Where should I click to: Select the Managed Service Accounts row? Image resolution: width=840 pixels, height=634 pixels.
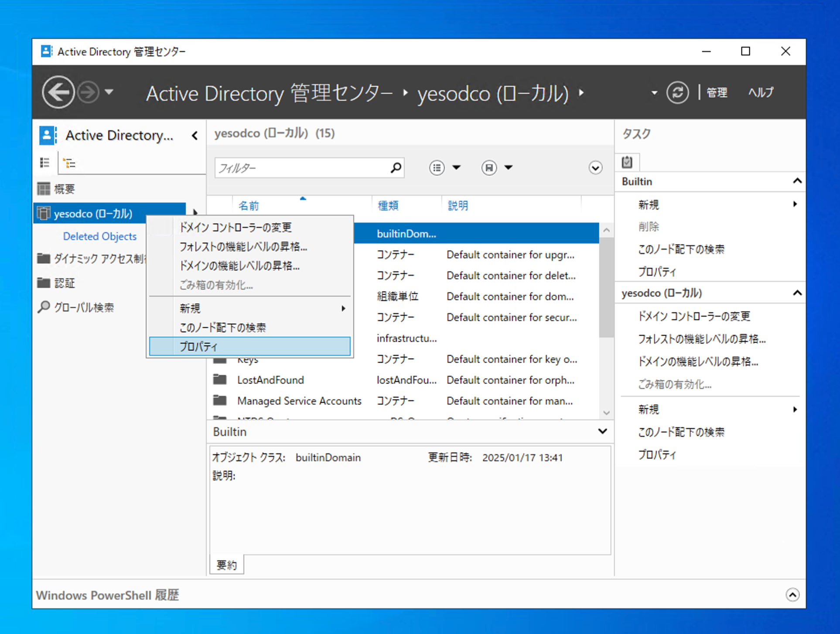[x=403, y=401]
